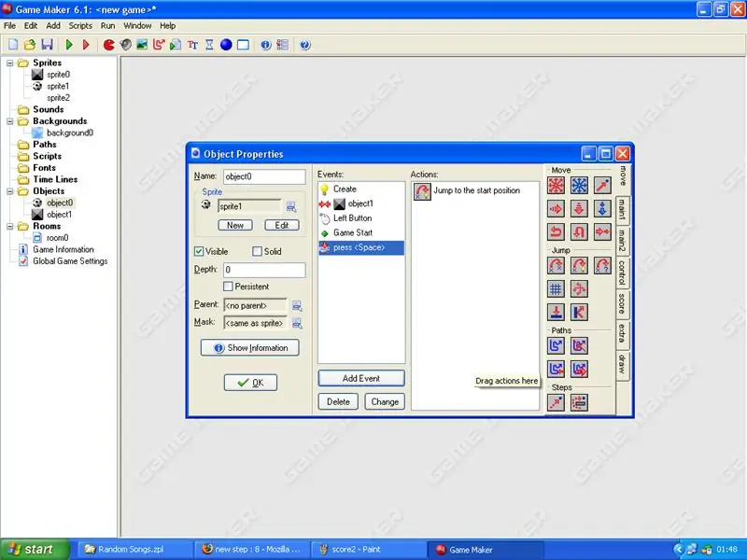Select the Game Start event
The width and height of the screenshot is (747, 560).
click(x=361, y=232)
